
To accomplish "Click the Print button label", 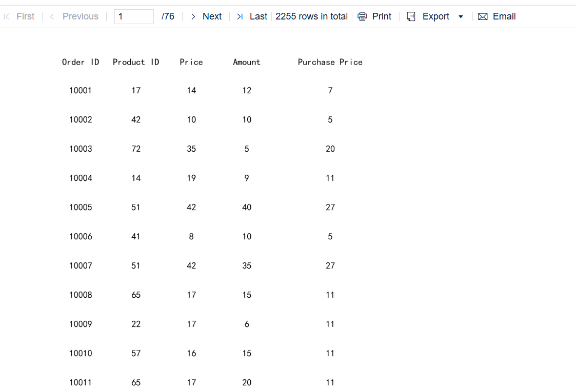I will point(382,16).
